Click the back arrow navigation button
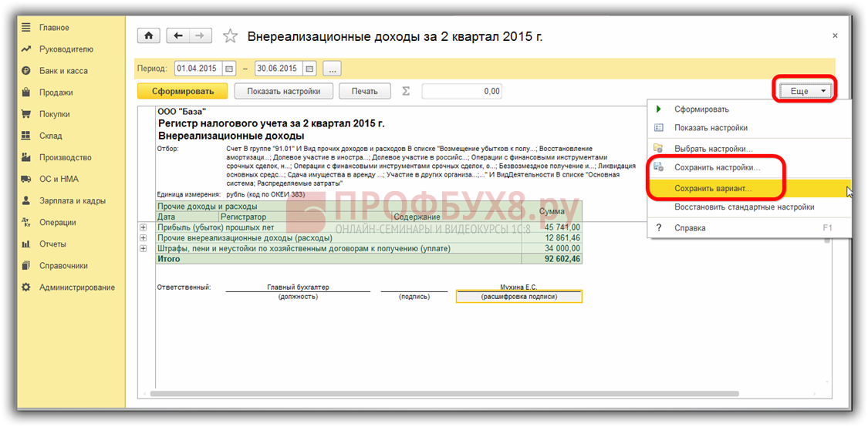868x427 pixels. (178, 36)
